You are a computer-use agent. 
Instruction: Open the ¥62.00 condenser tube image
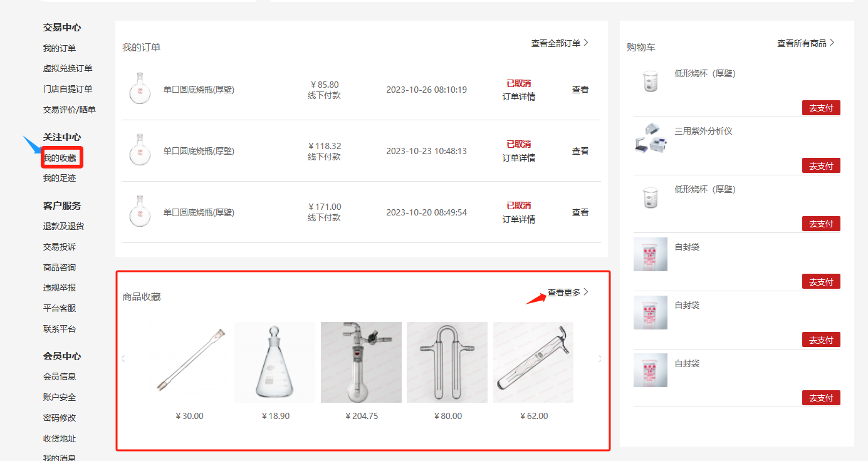point(533,362)
